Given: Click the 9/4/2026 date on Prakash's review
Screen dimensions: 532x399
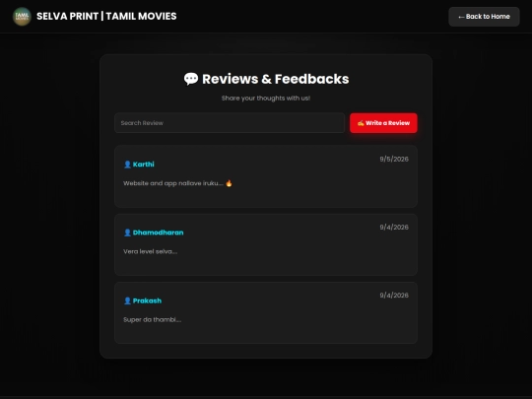Looking at the screenshot, I should (394, 296).
